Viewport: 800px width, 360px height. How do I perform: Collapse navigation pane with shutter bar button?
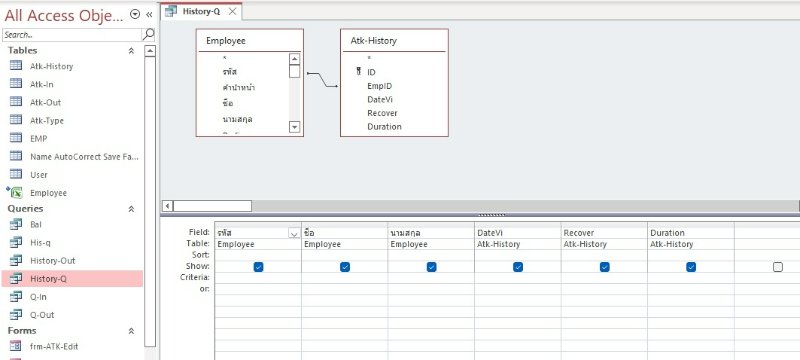(x=149, y=15)
